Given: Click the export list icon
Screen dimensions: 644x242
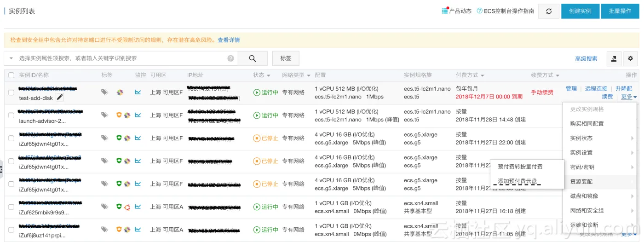Looking at the screenshot, I should [x=614, y=58].
